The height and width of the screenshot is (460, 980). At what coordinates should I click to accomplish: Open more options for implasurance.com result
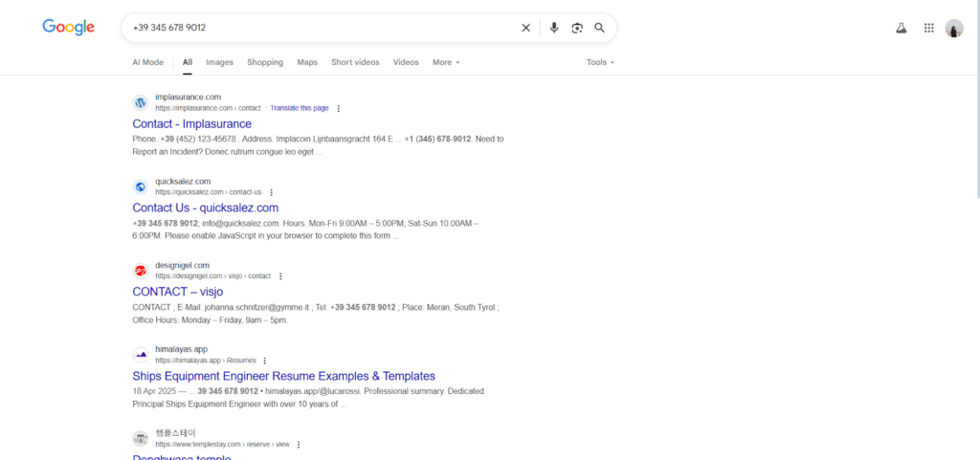(338, 109)
